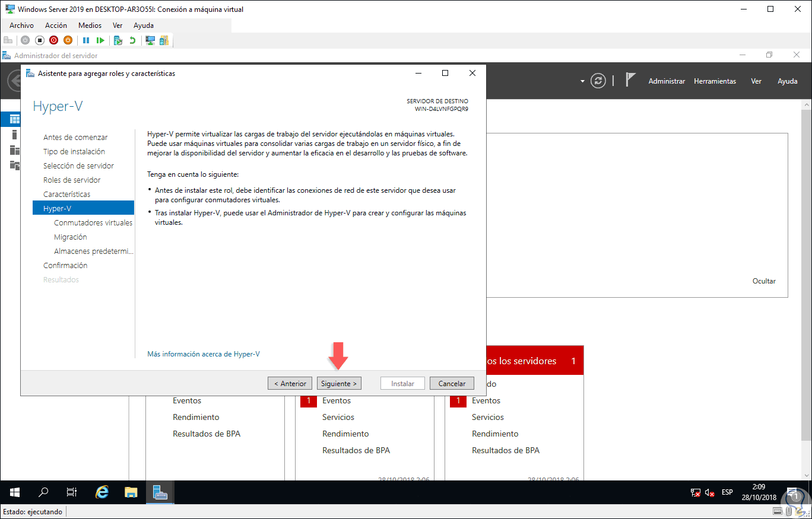
Task: Open Herramientas menu in Server Manager
Action: (715, 81)
